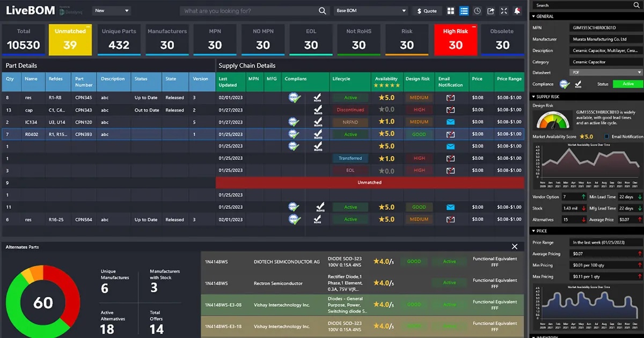The image size is (644, 338).
Task: Collapse the High Risk tile with its dash
Action: 473,26
